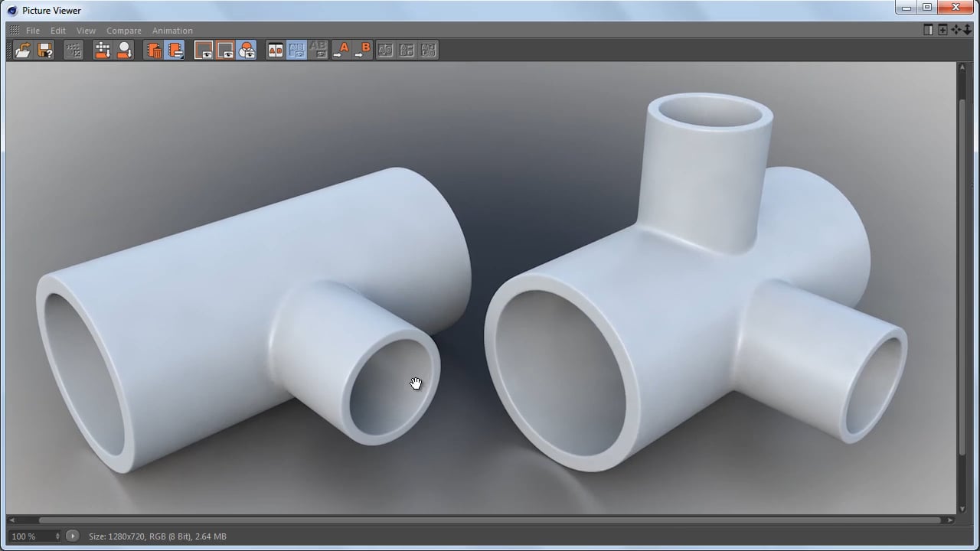
Task: Click the vertical scrollbar down arrow
Action: pyautogui.click(x=962, y=508)
